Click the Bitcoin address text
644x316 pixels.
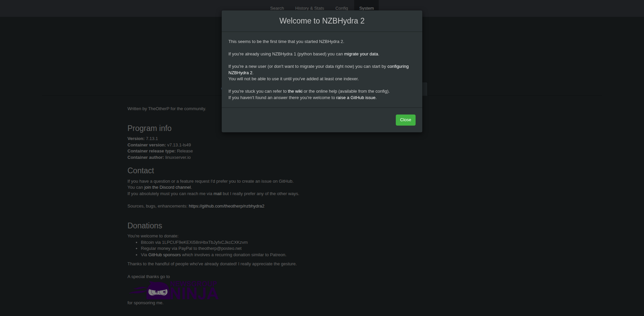click(x=205, y=242)
